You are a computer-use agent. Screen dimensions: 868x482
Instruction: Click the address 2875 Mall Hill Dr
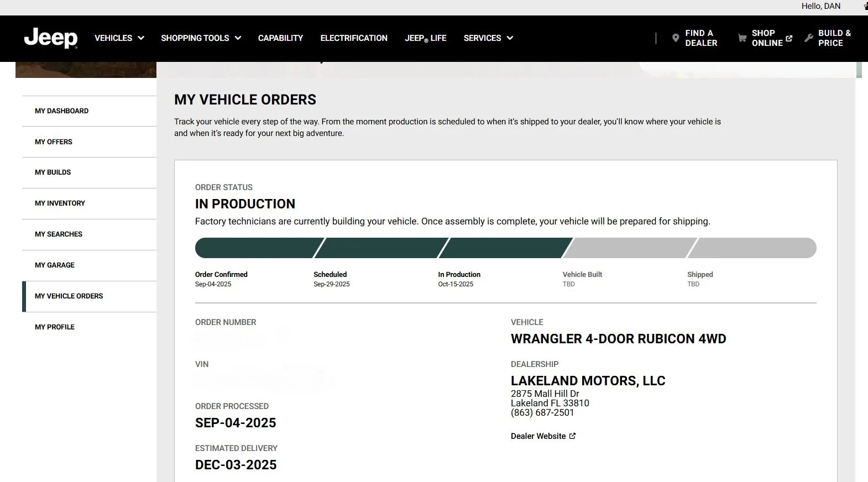coord(545,394)
